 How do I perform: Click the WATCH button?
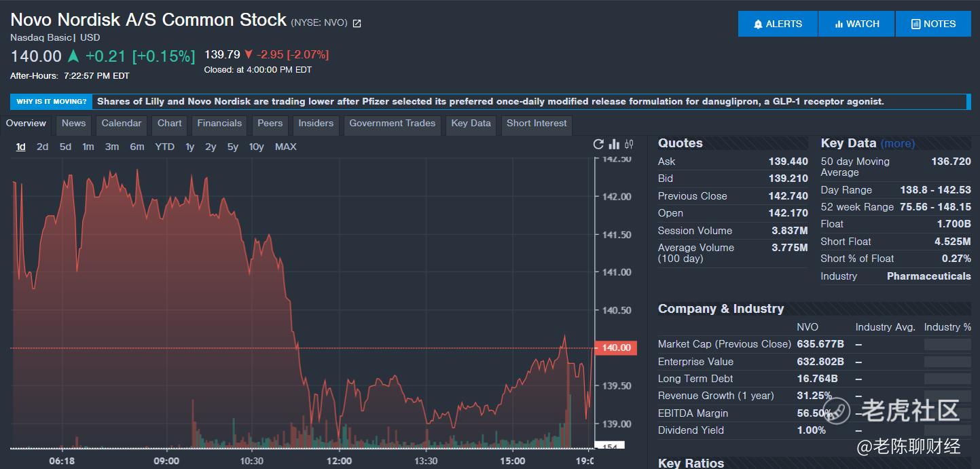[x=856, y=24]
